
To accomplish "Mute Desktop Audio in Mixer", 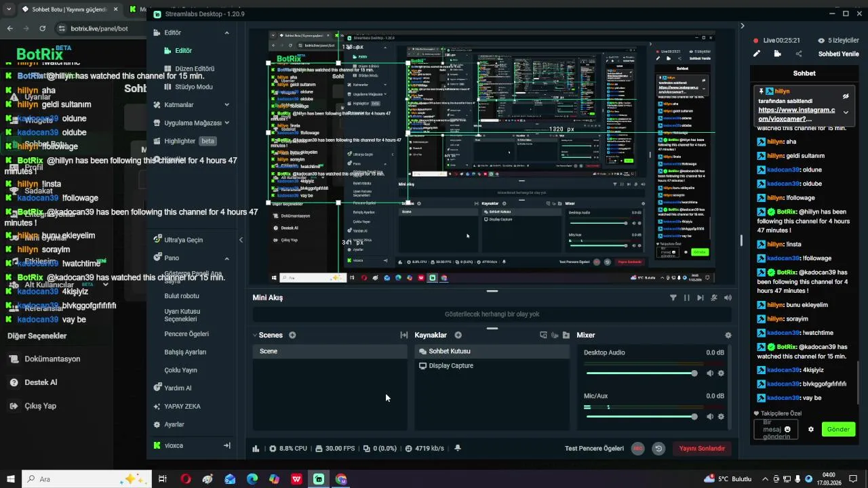I will [x=710, y=373].
